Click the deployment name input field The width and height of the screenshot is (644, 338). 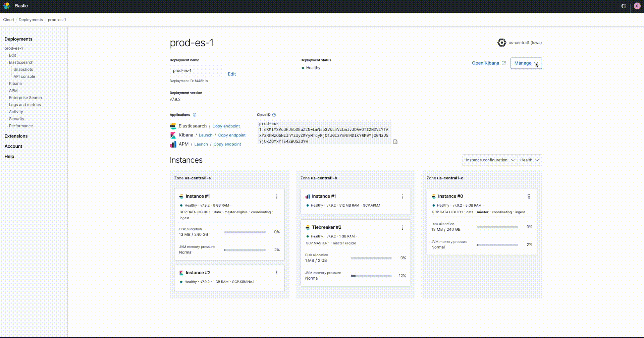196,70
